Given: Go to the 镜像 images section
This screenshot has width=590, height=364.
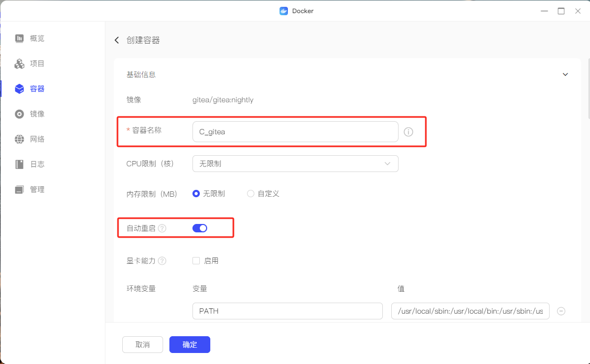Looking at the screenshot, I should pyautogui.click(x=37, y=114).
